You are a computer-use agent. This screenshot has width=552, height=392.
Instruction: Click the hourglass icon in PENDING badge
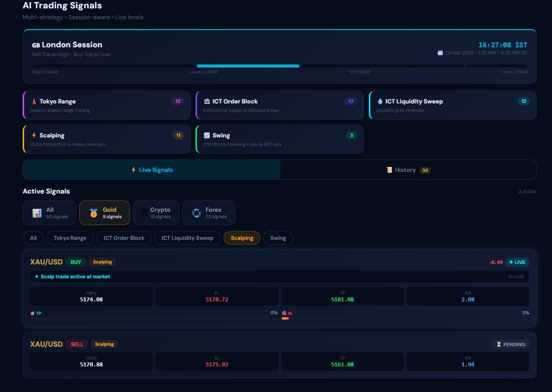point(499,344)
